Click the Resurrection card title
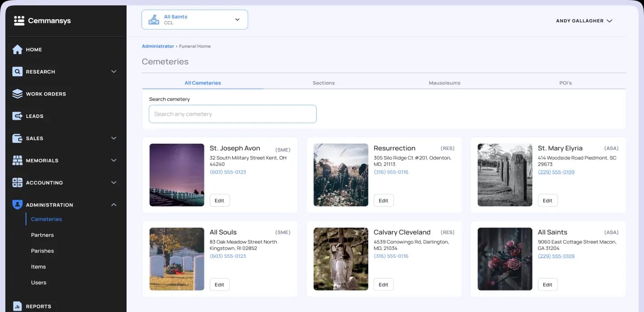This screenshot has height=312, width=644. (x=394, y=148)
